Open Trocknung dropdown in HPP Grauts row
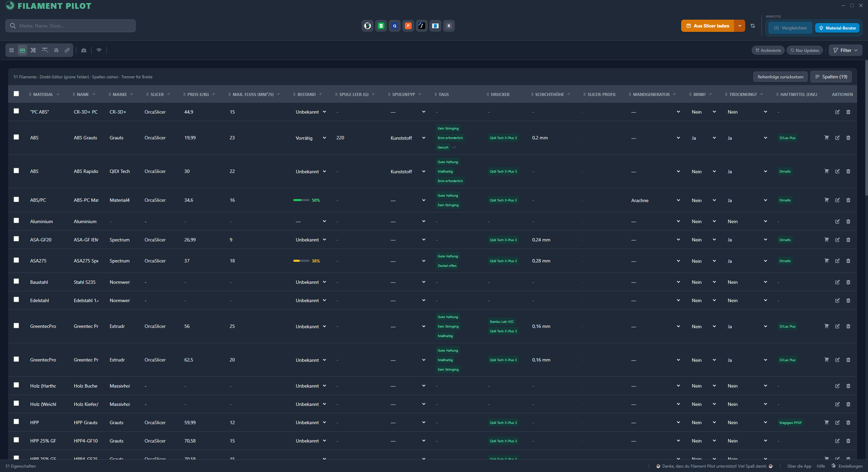868x472 pixels. click(x=747, y=422)
